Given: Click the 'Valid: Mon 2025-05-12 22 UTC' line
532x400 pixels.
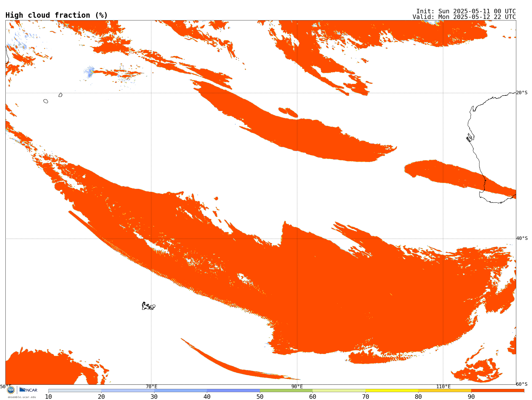Looking at the screenshot, I should coord(464,17).
